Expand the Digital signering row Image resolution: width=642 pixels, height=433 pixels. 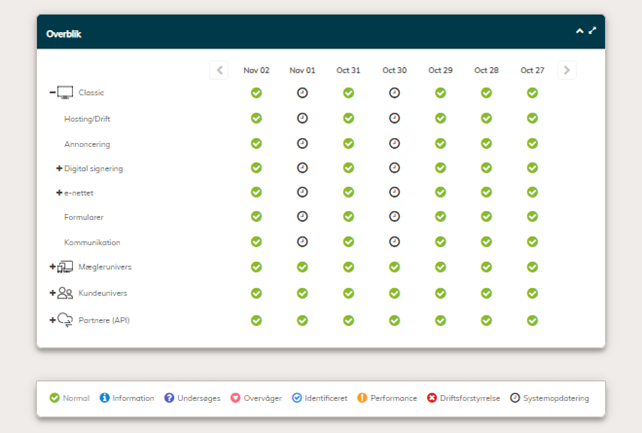tap(59, 168)
